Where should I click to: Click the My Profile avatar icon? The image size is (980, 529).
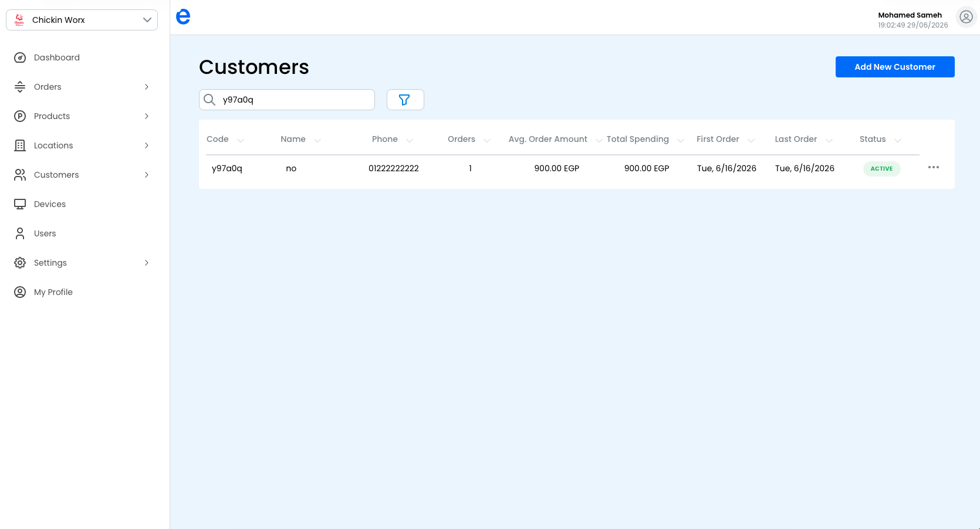coord(20,292)
